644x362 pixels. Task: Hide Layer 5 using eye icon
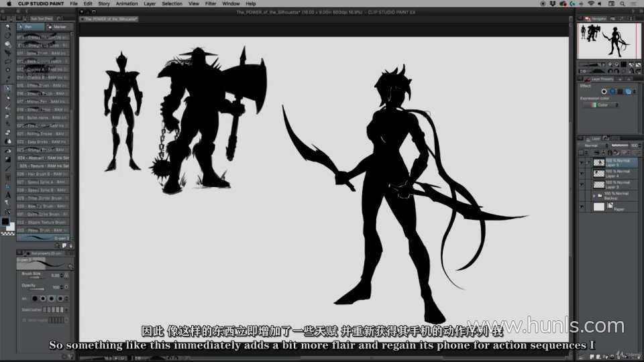coord(581,162)
